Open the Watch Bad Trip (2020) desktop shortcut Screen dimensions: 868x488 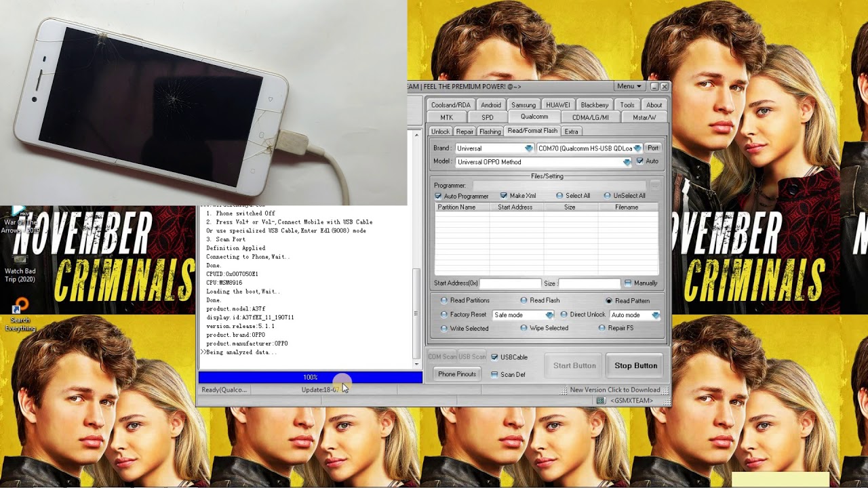tap(20, 268)
